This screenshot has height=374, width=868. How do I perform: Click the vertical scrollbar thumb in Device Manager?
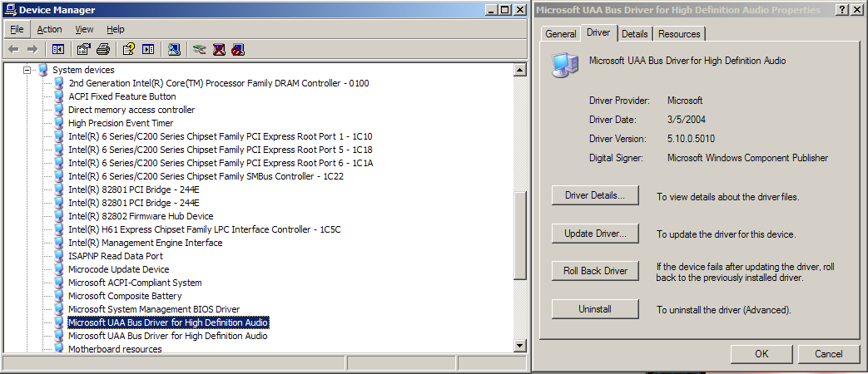520,236
